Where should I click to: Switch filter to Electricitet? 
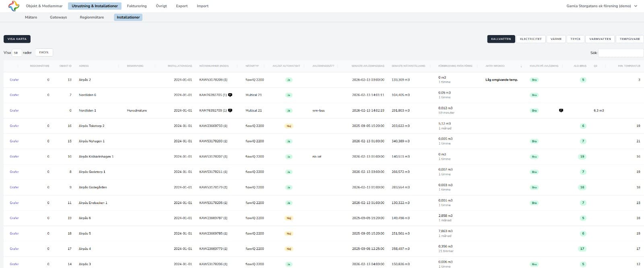tap(530, 39)
